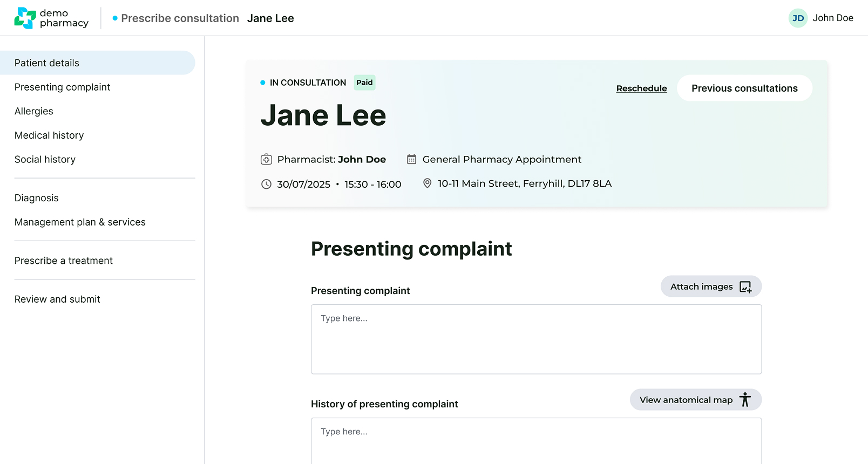This screenshot has width=868, height=464.
Task: Focus the Presenting complaint text area
Action: point(536,339)
